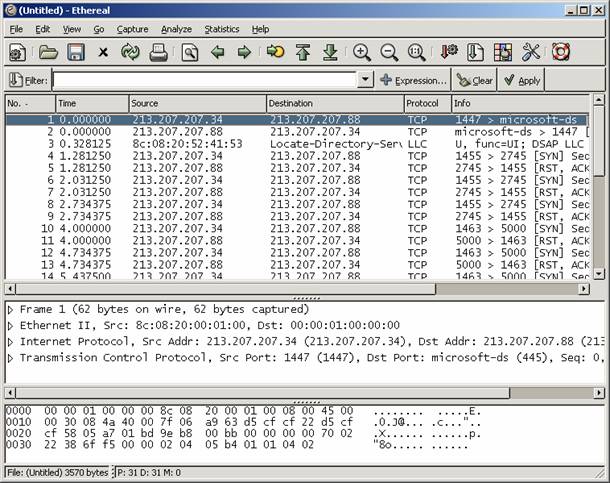
Task: Open the Find packet icon
Action: [190, 52]
